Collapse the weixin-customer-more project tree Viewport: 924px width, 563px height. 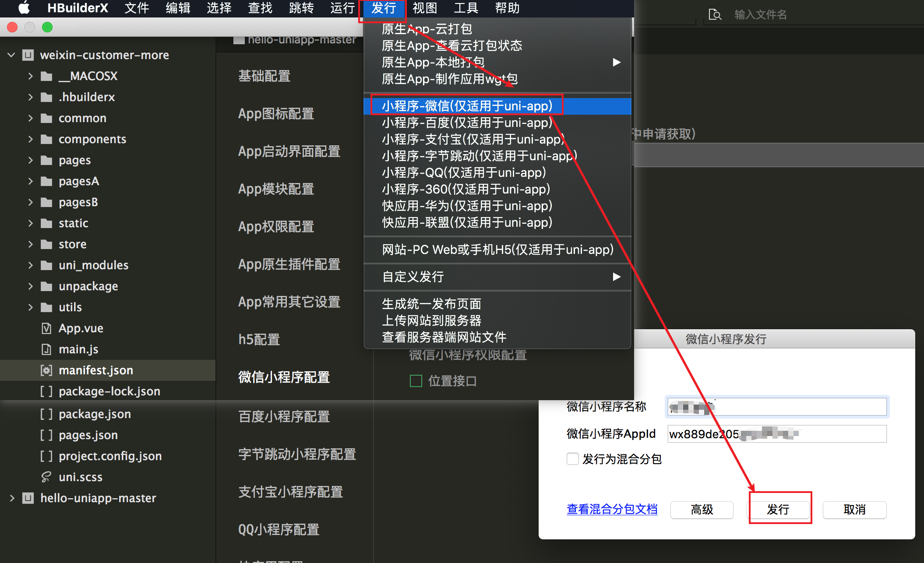[11, 55]
